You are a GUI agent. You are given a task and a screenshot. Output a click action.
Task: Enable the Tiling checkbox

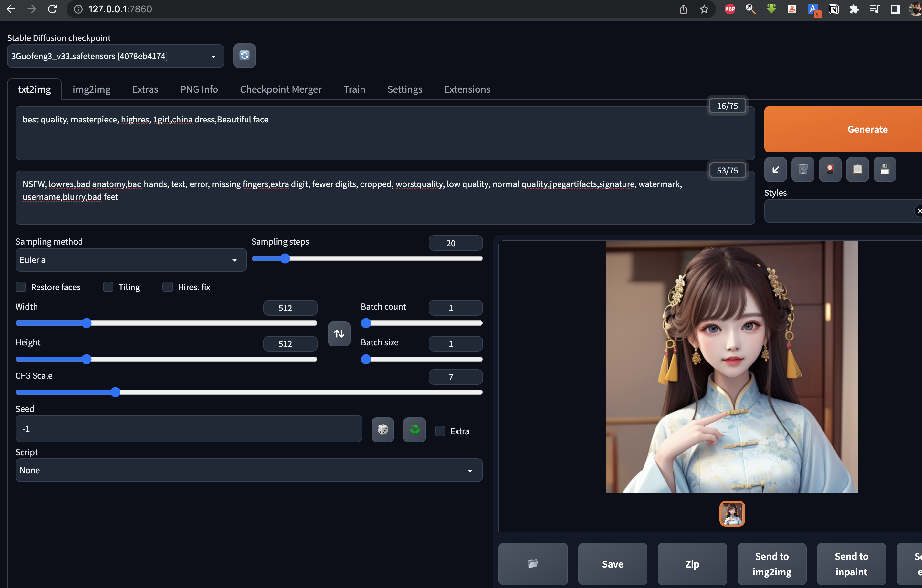tap(108, 287)
